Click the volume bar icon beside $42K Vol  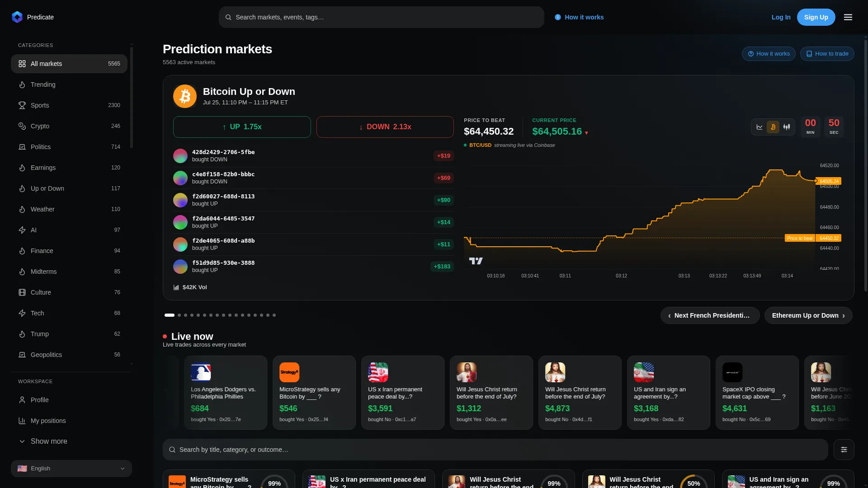pyautogui.click(x=176, y=287)
